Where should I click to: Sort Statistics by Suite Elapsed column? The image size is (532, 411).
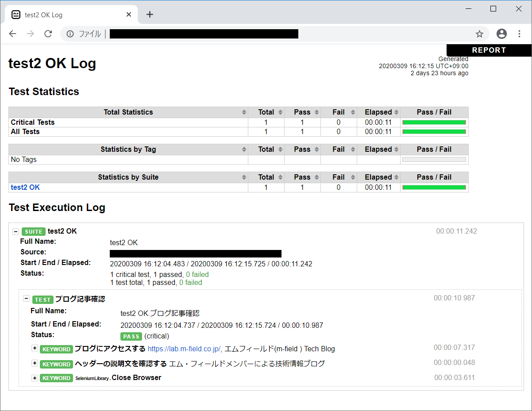coord(378,177)
